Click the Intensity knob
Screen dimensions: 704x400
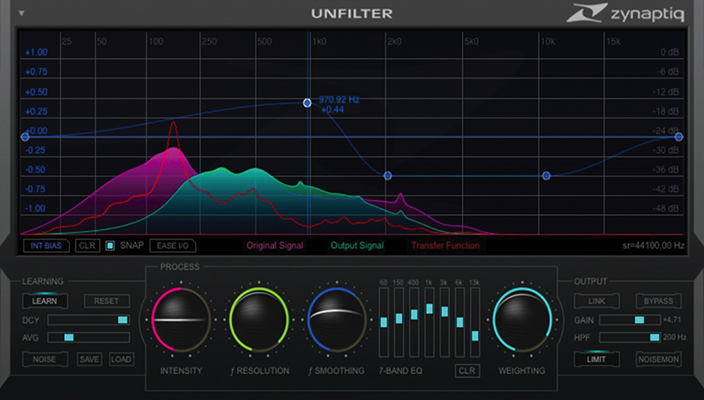(x=181, y=322)
